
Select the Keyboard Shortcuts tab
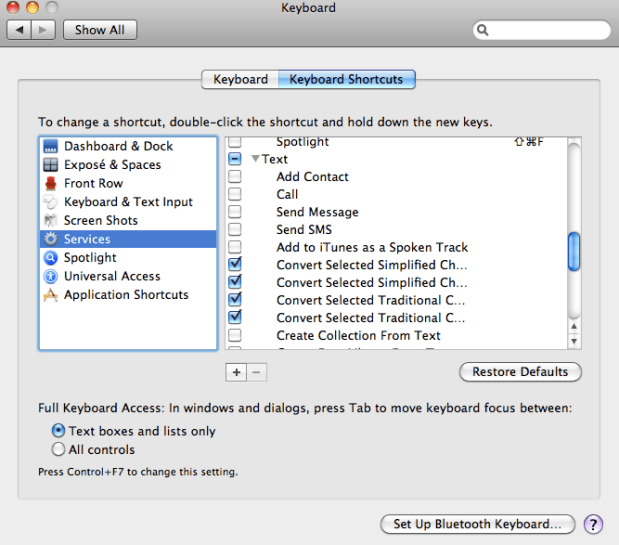(x=347, y=79)
